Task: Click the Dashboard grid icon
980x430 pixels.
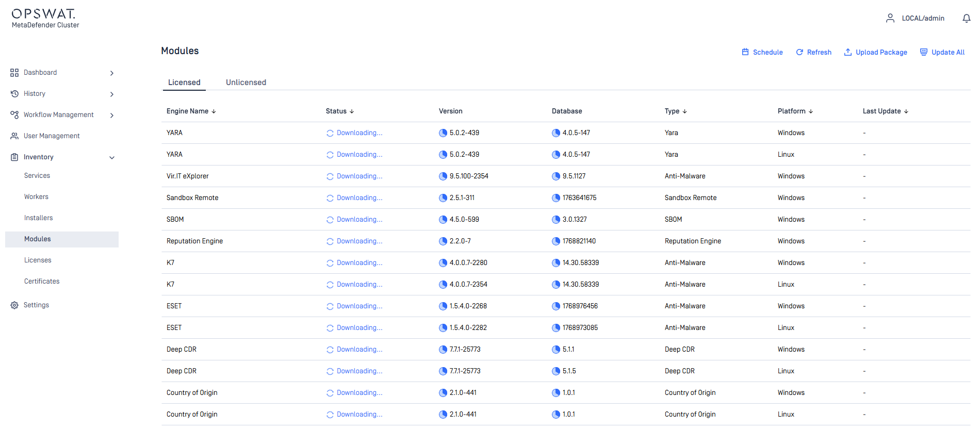Action: [x=14, y=73]
